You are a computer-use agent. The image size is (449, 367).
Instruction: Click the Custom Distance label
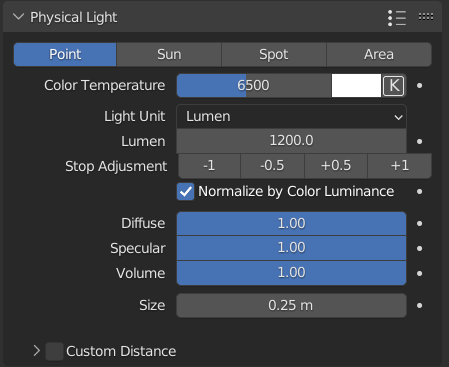click(x=121, y=351)
